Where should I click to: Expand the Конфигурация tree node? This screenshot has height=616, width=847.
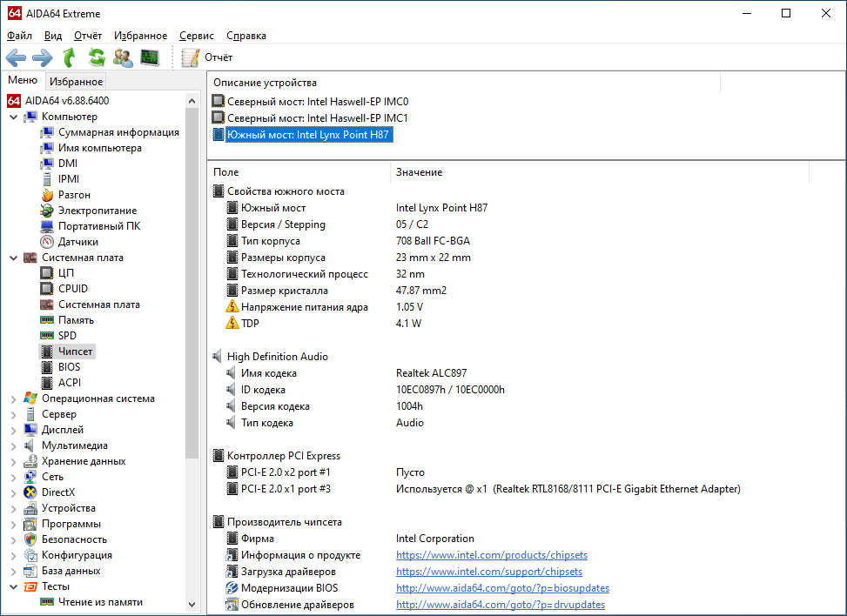[14, 555]
